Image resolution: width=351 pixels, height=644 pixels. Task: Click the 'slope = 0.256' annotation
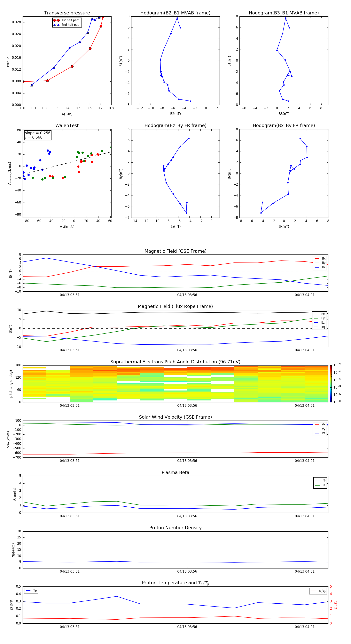click(38, 133)
